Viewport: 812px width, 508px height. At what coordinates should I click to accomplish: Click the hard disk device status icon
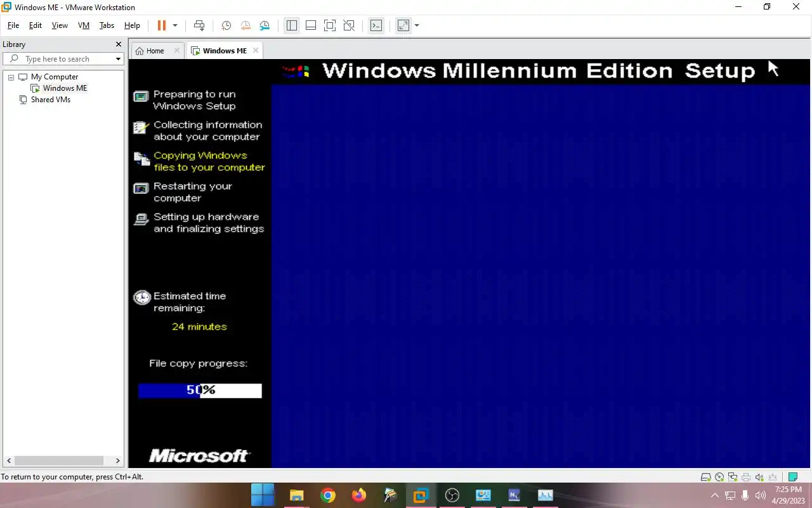tap(705, 477)
